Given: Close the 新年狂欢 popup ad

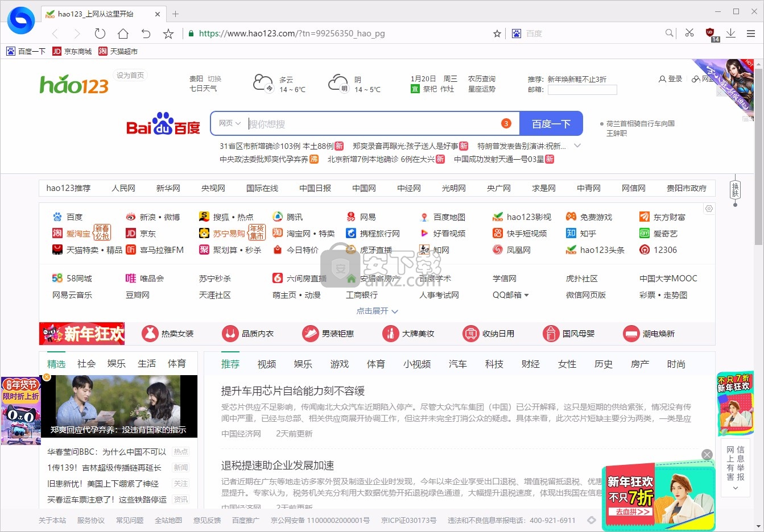Looking at the screenshot, I should tap(707, 455).
